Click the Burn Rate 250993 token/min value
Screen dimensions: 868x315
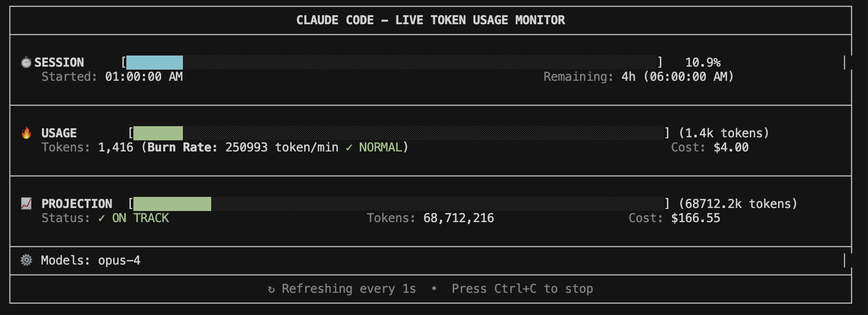[282, 147]
